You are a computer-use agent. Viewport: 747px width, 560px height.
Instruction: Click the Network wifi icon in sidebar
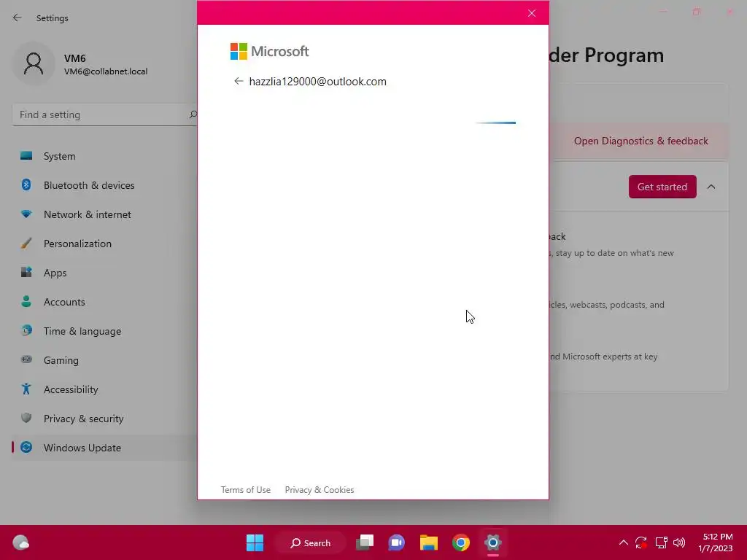26,214
